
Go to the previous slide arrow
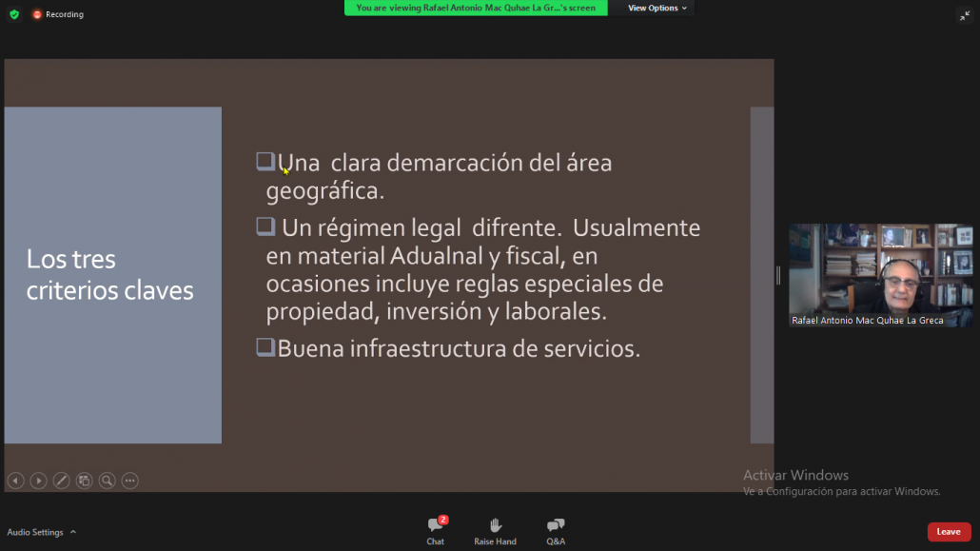pos(15,481)
